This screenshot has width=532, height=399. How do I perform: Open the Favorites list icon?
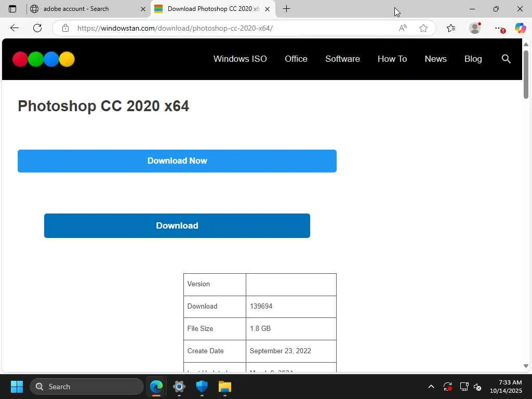(451, 28)
